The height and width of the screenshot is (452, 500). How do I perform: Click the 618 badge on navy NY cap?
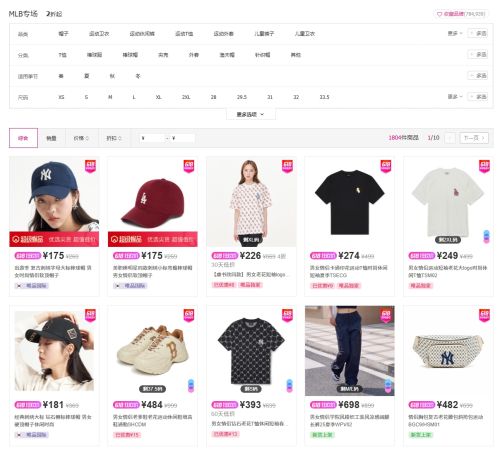click(x=91, y=166)
